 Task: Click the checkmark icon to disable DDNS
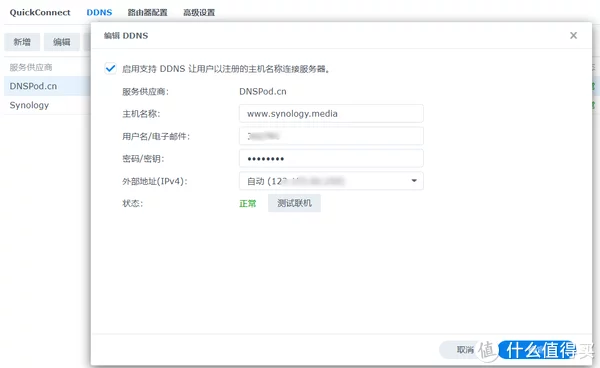110,68
